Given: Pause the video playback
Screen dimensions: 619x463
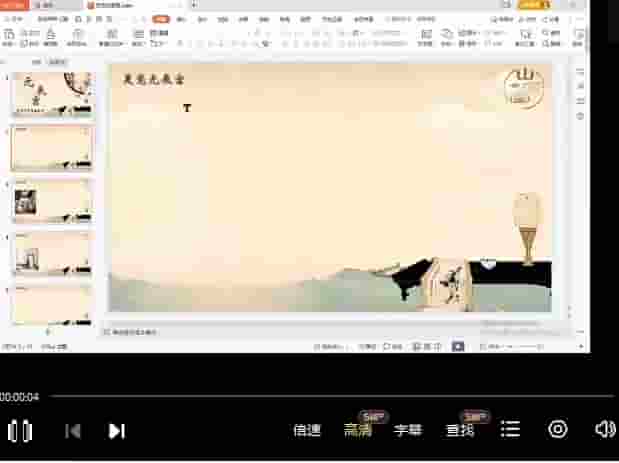Looking at the screenshot, I should pyautogui.click(x=20, y=431).
